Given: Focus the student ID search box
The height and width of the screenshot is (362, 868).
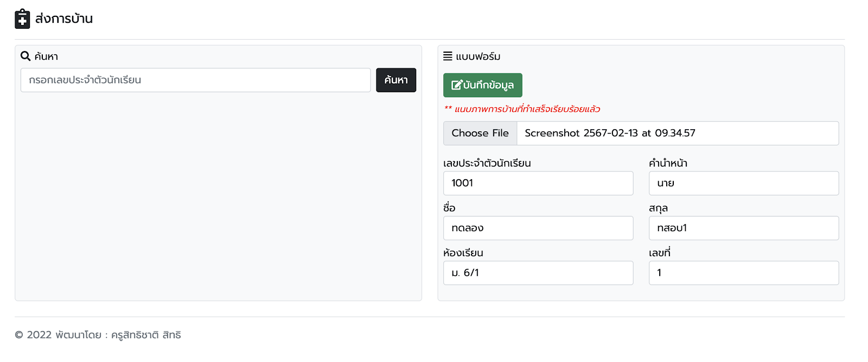Looking at the screenshot, I should click(x=195, y=80).
